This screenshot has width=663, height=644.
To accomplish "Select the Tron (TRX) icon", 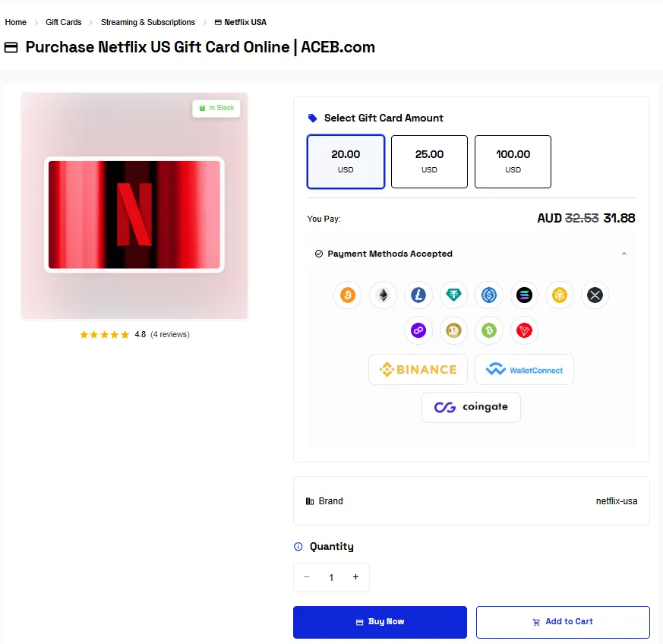I will [x=524, y=330].
